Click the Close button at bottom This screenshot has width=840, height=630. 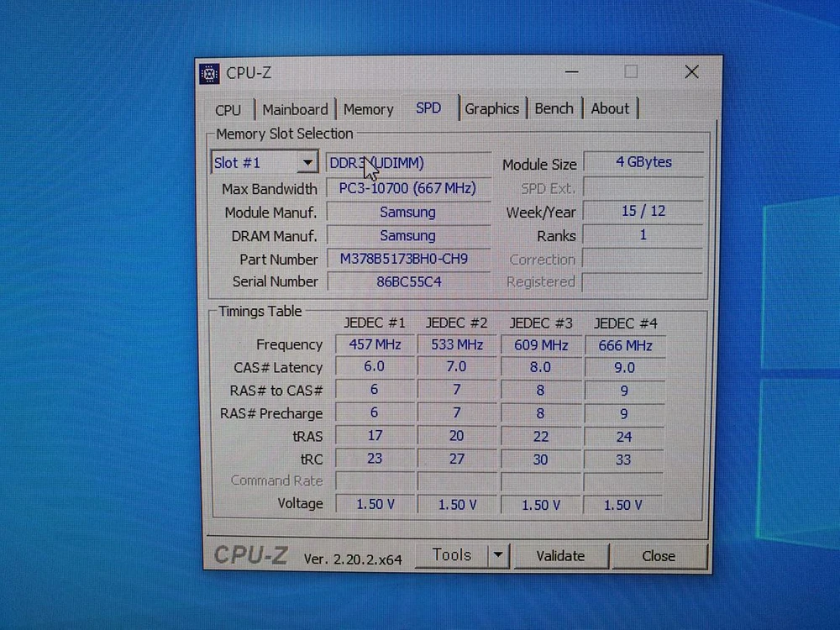[659, 556]
